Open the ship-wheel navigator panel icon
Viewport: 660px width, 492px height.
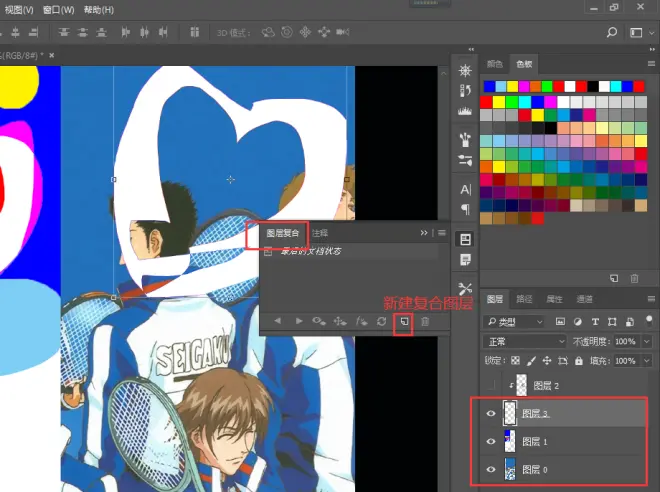(x=465, y=71)
